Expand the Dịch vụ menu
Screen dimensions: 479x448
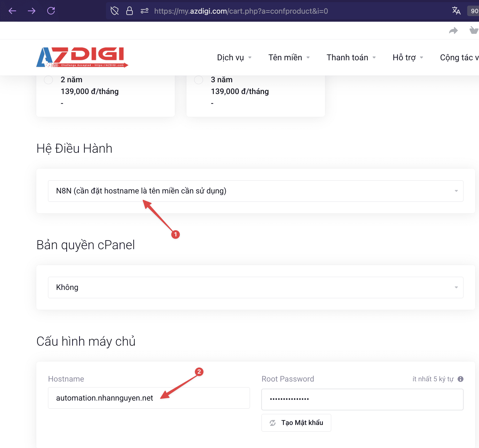[x=234, y=58]
